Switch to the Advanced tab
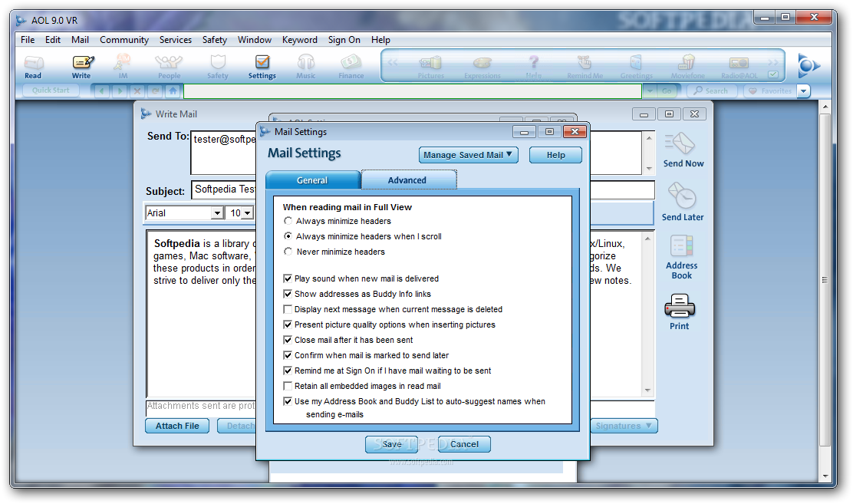 tap(407, 180)
